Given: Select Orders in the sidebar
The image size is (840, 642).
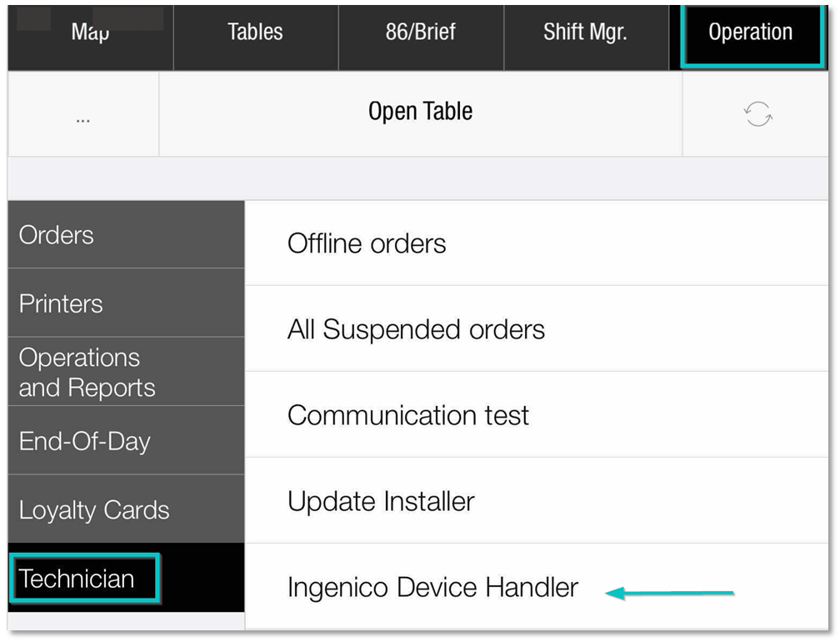Looking at the screenshot, I should tap(125, 234).
